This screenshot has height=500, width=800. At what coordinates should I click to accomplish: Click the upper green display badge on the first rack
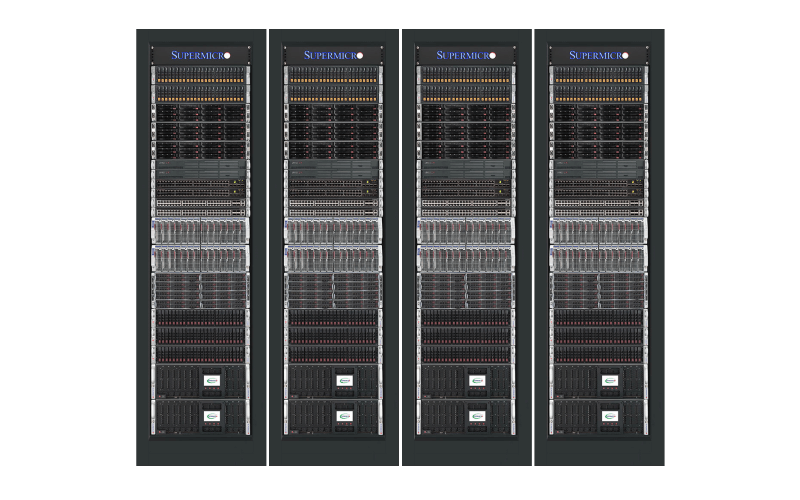[211, 380]
